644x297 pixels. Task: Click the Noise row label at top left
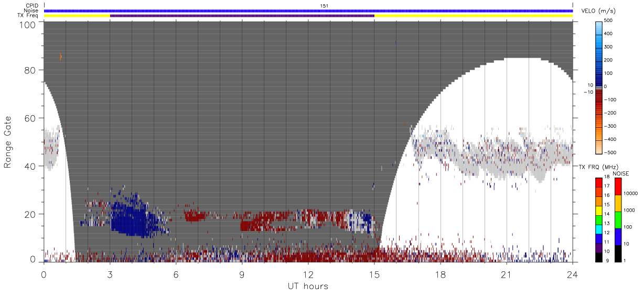click(x=32, y=10)
